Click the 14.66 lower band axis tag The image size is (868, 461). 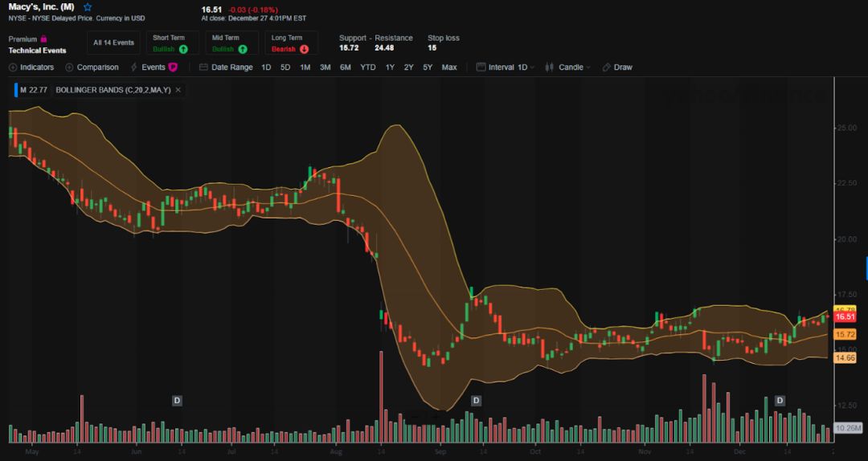845,358
